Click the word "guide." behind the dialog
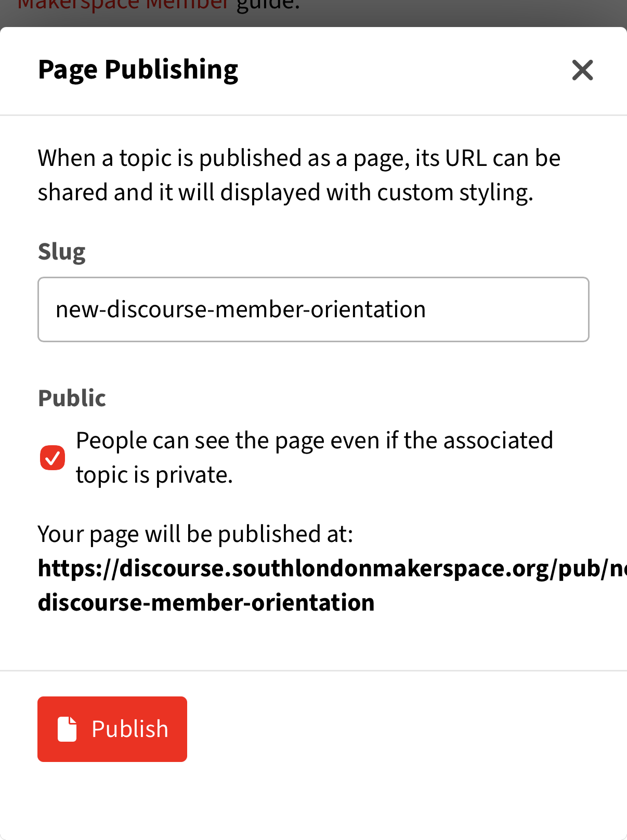 click(x=268, y=6)
